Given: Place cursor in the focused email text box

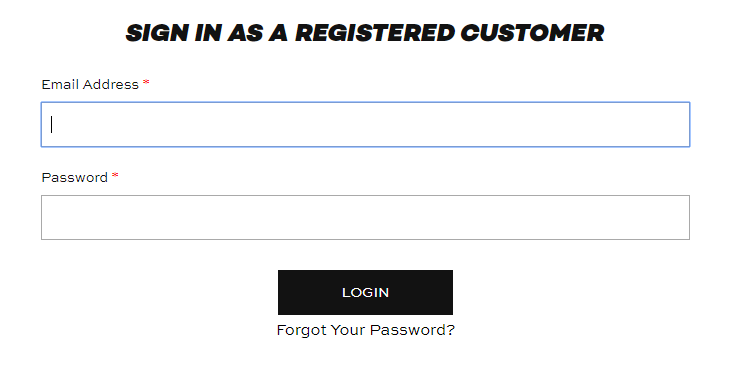Looking at the screenshot, I should pyautogui.click(x=365, y=124).
